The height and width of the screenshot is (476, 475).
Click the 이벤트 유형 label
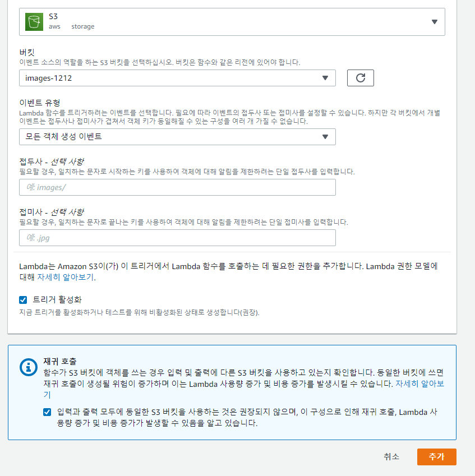[x=40, y=103]
